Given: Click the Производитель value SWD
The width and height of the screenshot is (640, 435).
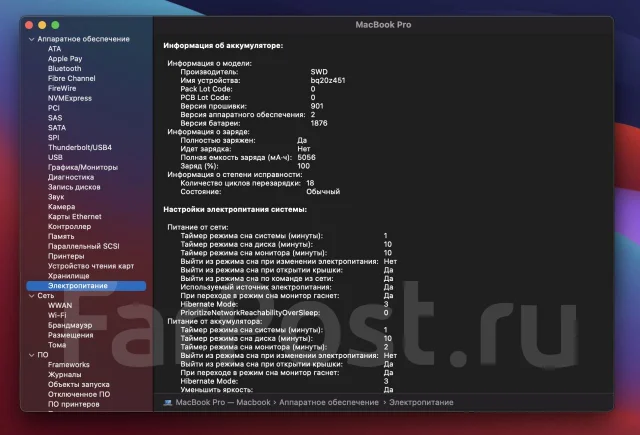Looking at the screenshot, I should pos(319,72).
